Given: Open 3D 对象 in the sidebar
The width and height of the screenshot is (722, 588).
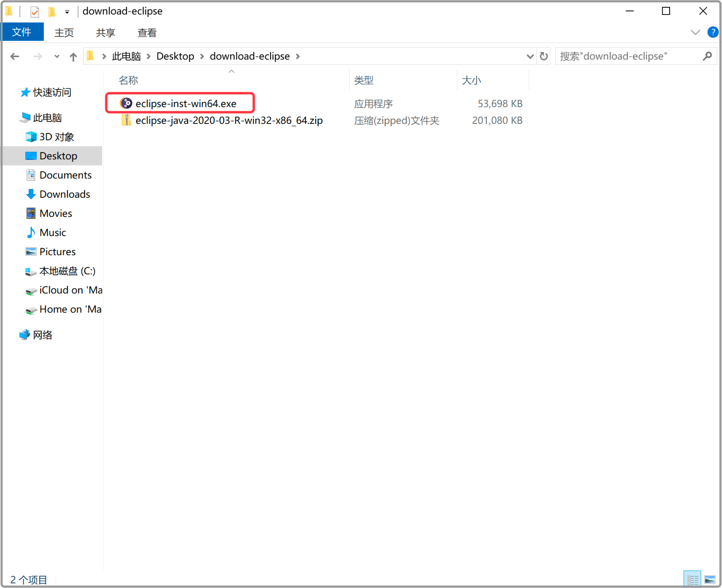Looking at the screenshot, I should click(x=57, y=137).
